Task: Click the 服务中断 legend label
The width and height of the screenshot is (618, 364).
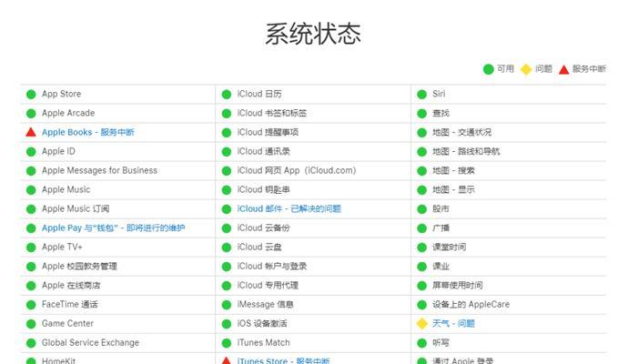Action: 589,69
